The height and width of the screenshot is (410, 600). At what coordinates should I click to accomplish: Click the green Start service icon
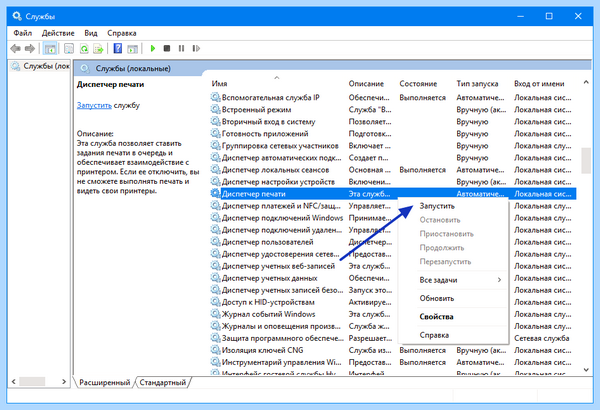click(153, 49)
